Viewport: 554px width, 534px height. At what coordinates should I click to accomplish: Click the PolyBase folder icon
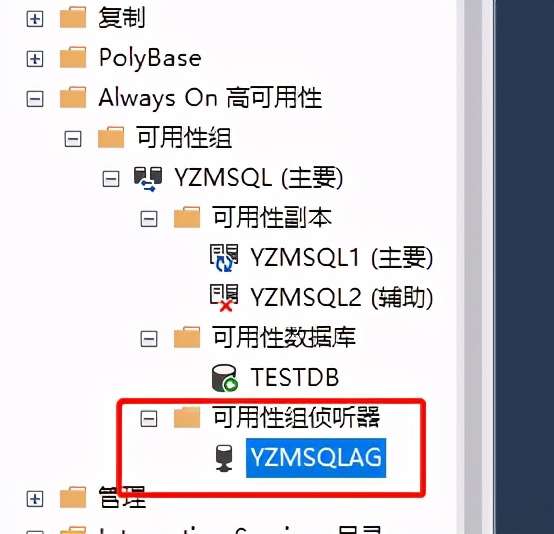coord(73,57)
